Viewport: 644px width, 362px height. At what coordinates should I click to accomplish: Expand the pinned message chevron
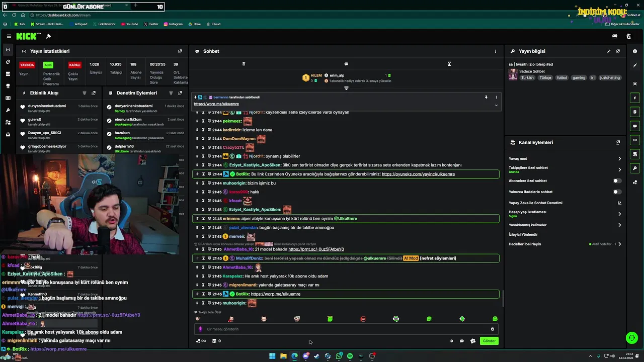(x=496, y=105)
